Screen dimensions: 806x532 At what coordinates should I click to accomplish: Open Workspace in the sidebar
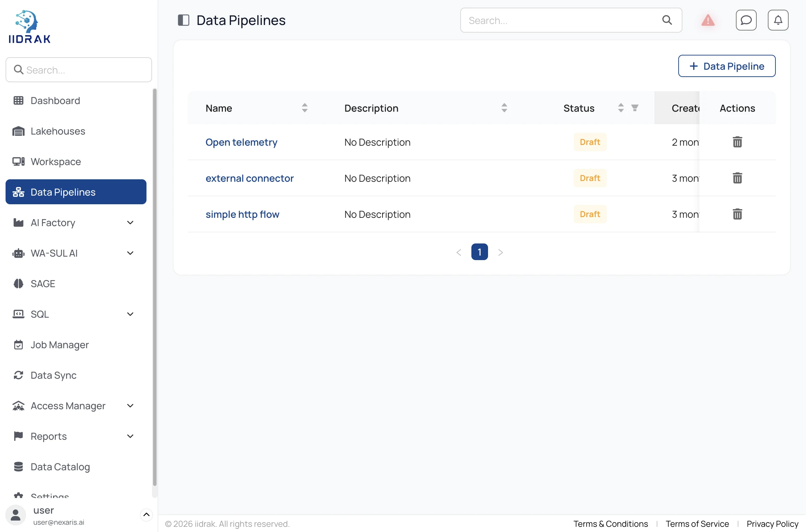tap(76, 162)
